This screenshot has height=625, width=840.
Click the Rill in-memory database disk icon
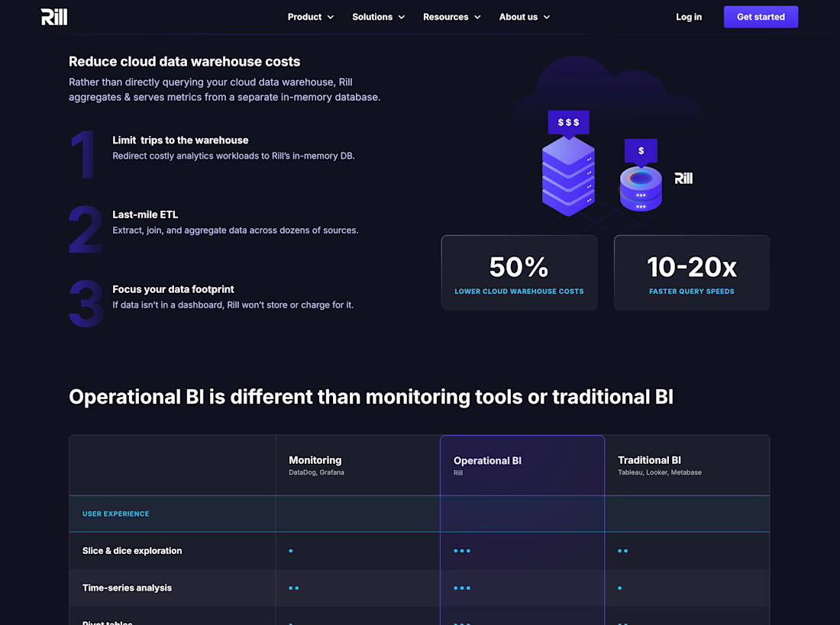tap(641, 189)
